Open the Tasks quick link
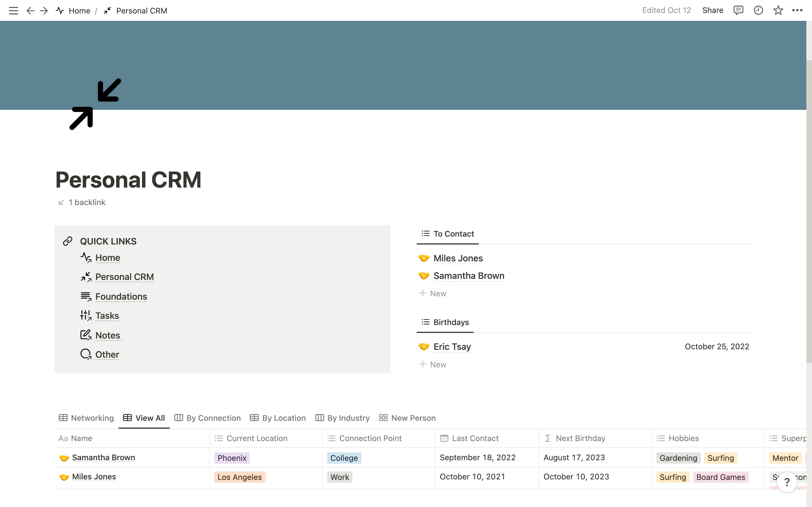This screenshot has width=812, height=507. [107, 315]
